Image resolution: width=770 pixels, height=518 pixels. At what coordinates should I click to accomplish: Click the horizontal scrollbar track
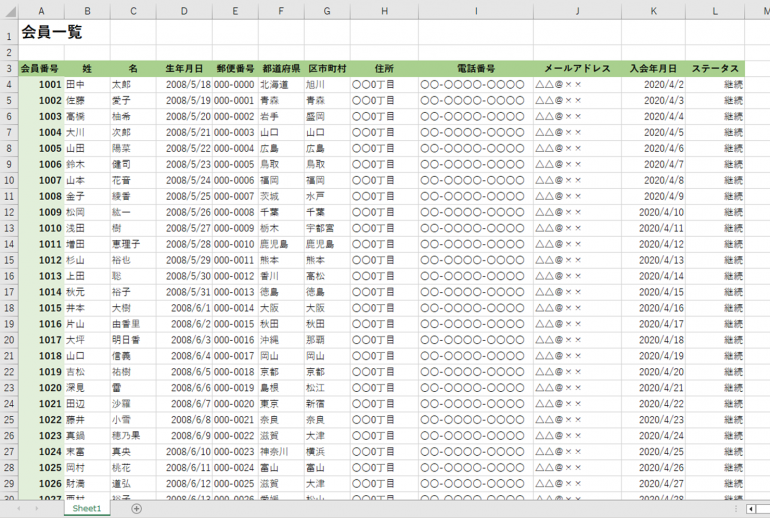764,509
